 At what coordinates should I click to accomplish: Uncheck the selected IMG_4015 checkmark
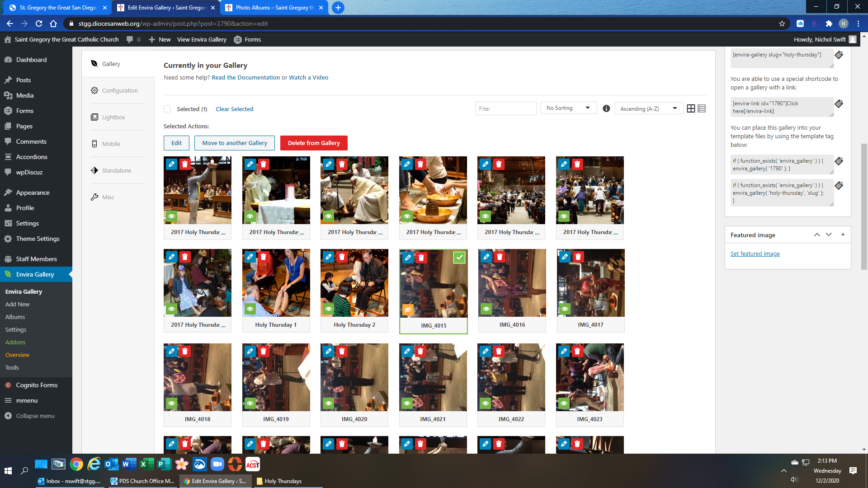pos(459,257)
